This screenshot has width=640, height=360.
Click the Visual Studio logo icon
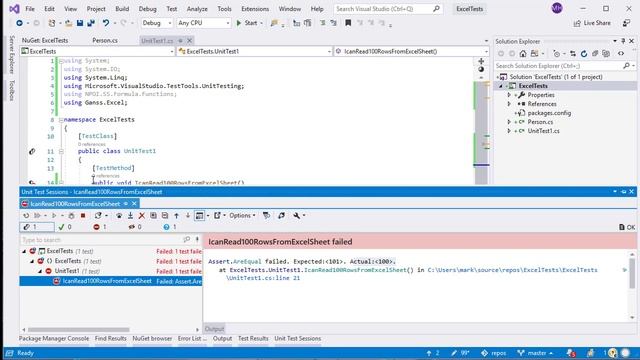pyautogui.click(x=14, y=9)
